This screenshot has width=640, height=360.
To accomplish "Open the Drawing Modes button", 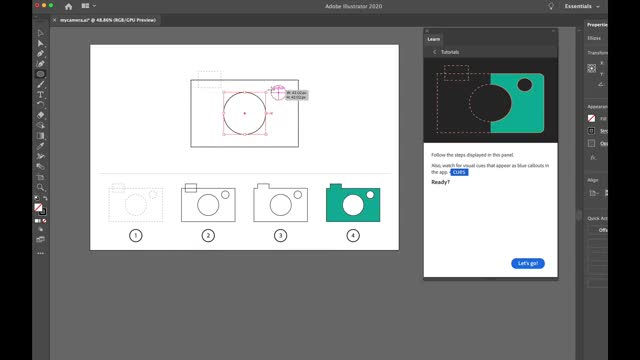I will (x=40, y=230).
